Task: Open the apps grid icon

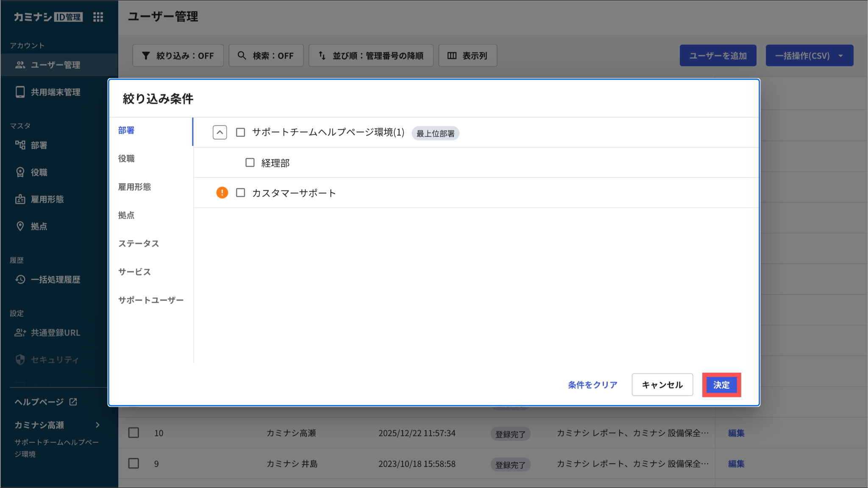Action: (98, 17)
